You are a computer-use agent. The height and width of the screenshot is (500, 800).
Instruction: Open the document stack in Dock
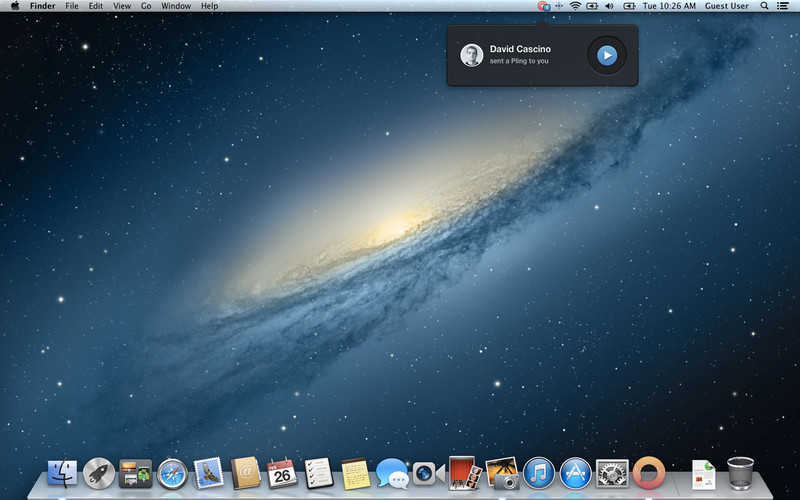coord(704,474)
